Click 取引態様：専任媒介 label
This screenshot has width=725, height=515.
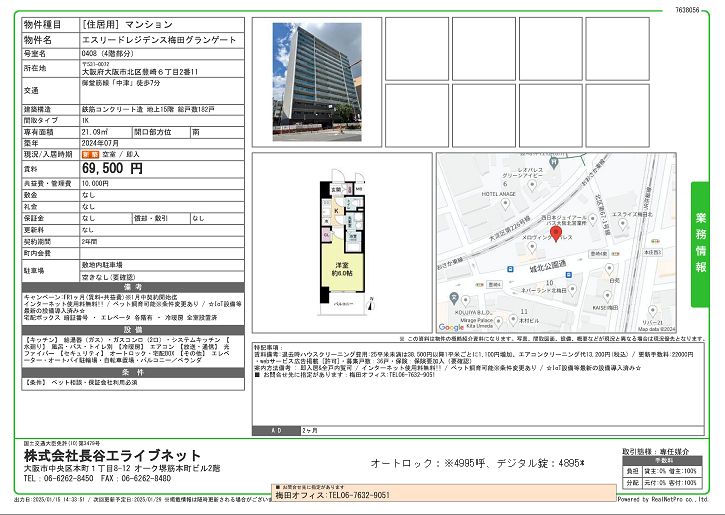click(656, 452)
